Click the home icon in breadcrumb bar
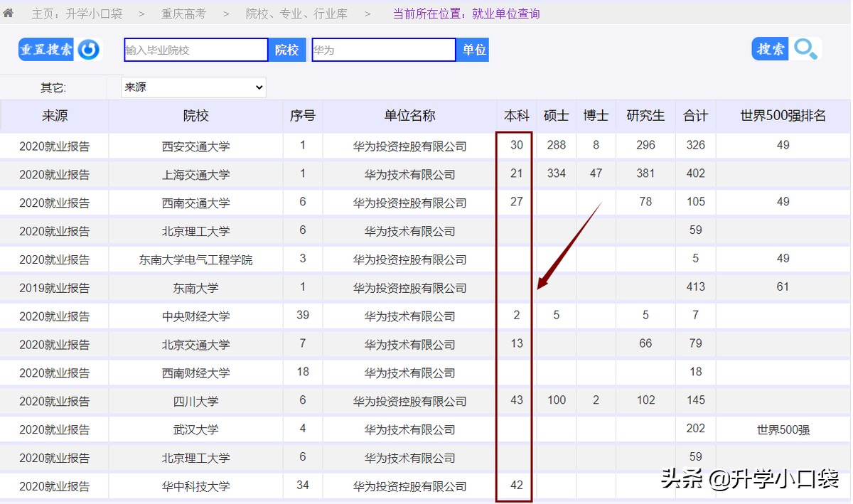853x504 pixels. pos(9,12)
